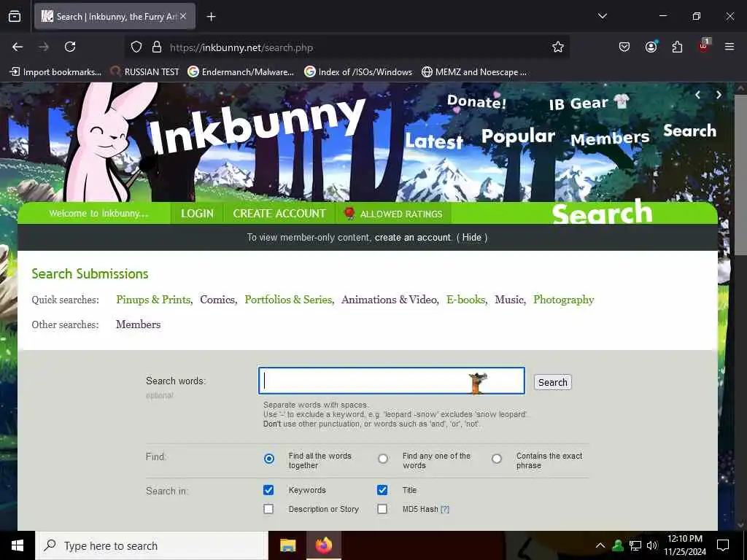Close the Inkbunny Search tab
Image resolution: width=747 pixels, height=560 pixels.
point(183,16)
